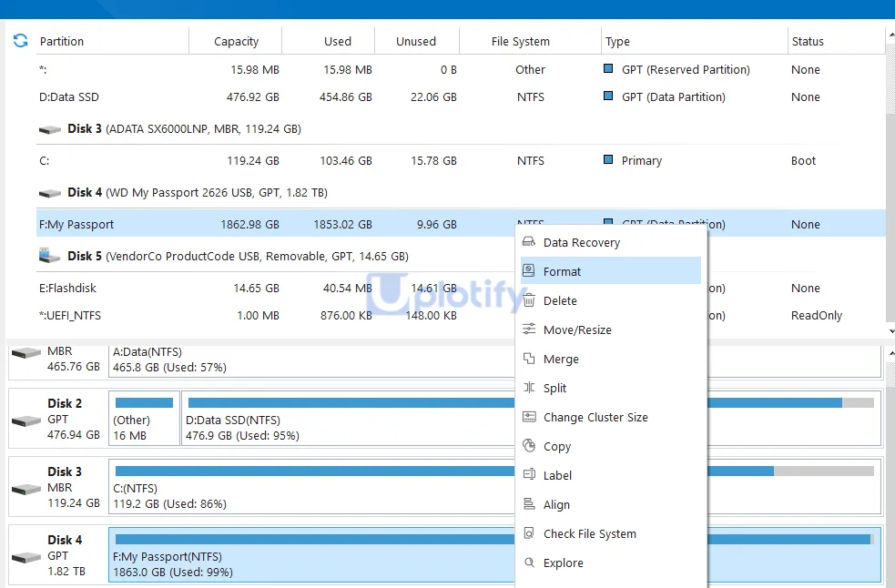Click the C: Primary type color square
895x588 pixels.
(608, 160)
